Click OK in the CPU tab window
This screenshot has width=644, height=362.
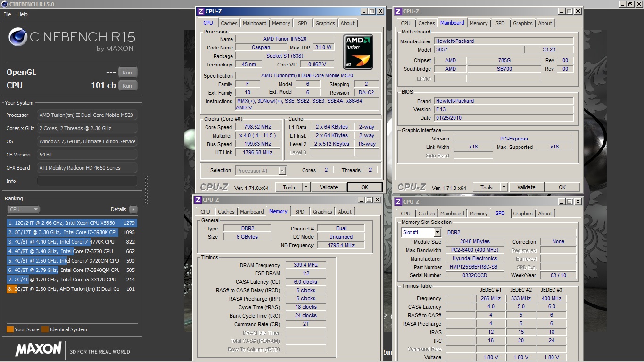(x=364, y=187)
